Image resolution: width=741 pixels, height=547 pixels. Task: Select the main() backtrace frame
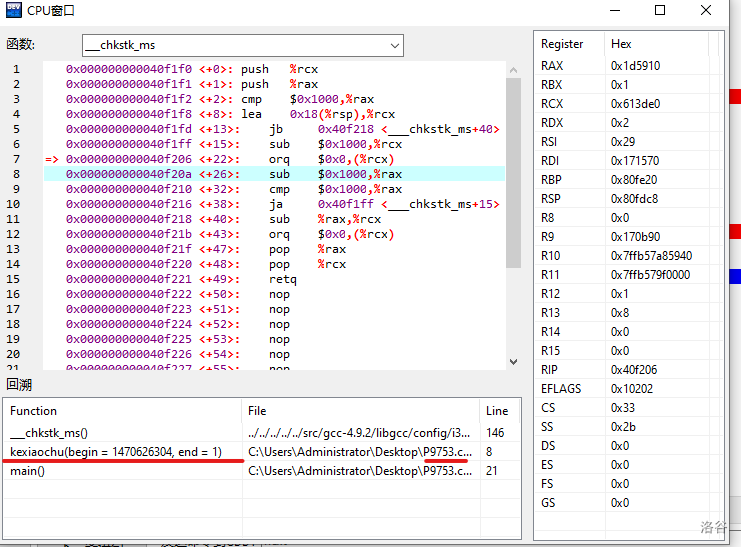click(27, 471)
